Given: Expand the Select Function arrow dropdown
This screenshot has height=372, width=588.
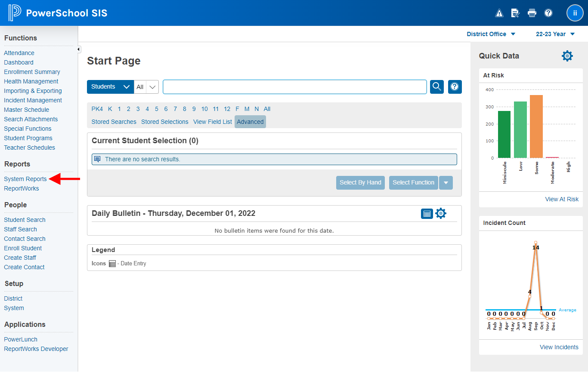Looking at the screenshot, I should (446, 183).
